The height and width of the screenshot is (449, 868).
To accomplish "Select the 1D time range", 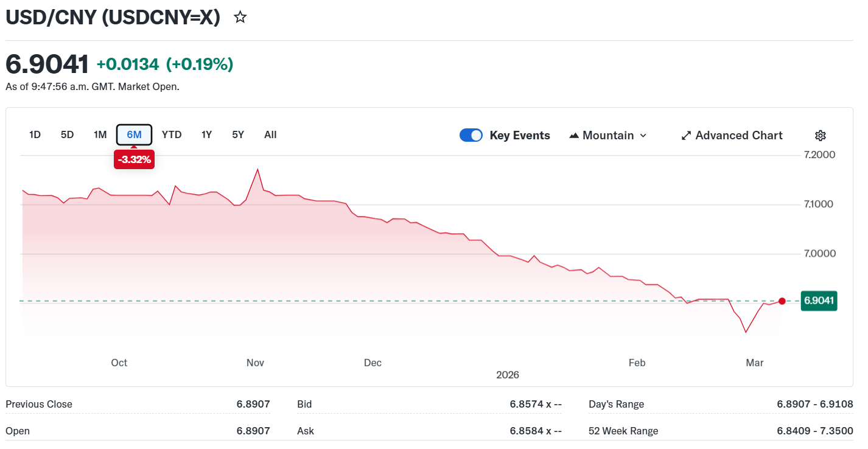I will (x=35, y=134).
